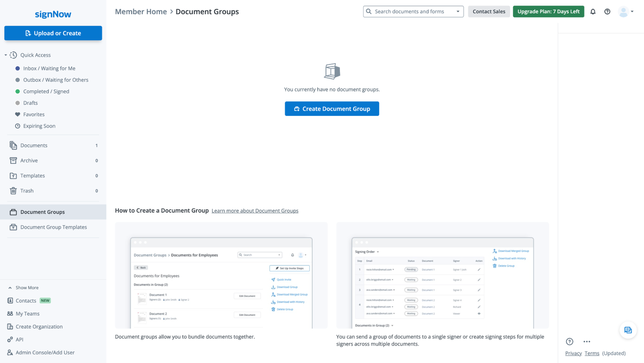Open Learn more about Document Groups link

[255, 211]
